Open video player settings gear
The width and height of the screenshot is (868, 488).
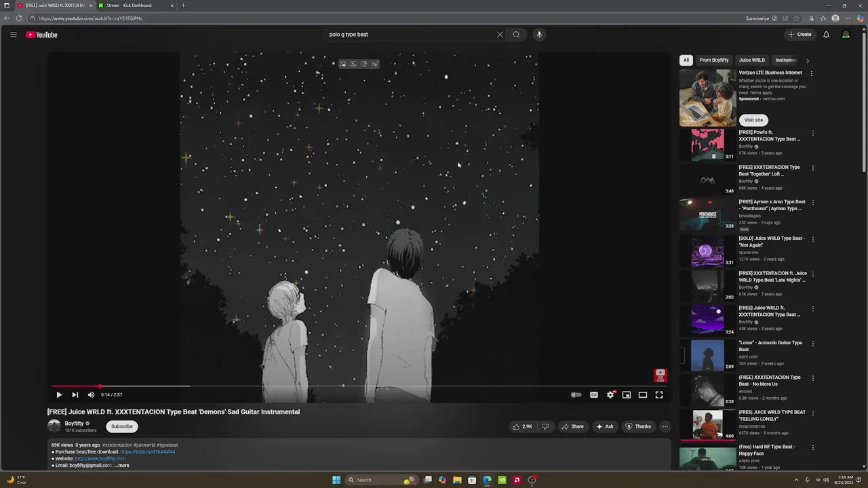(x=610, y=394)
